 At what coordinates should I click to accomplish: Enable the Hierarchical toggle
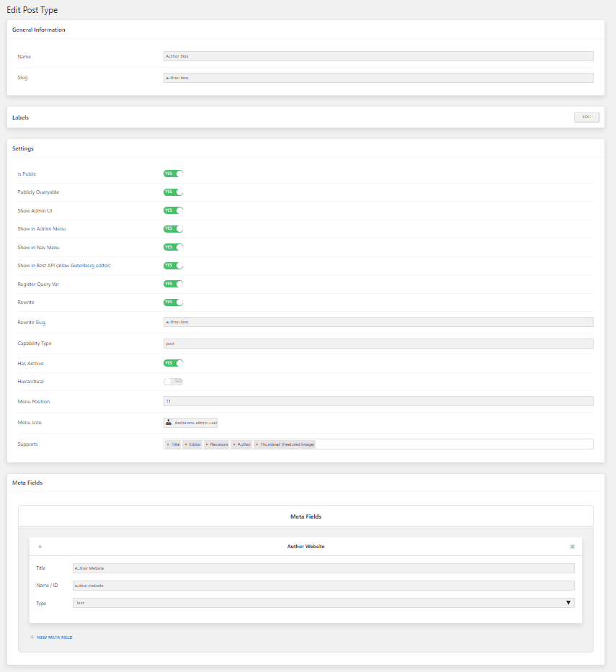click(x=174, y=381)
